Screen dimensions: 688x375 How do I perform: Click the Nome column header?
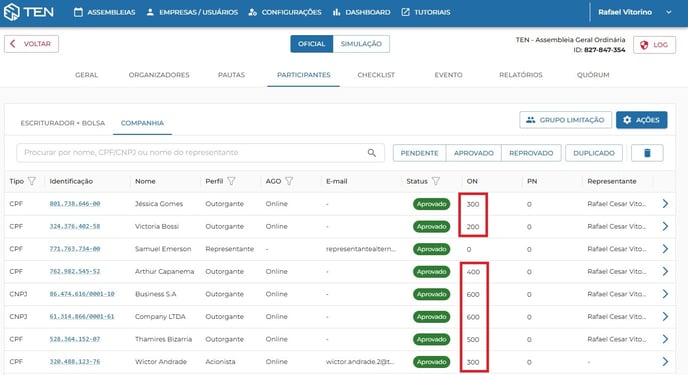[x=145, y=181]
